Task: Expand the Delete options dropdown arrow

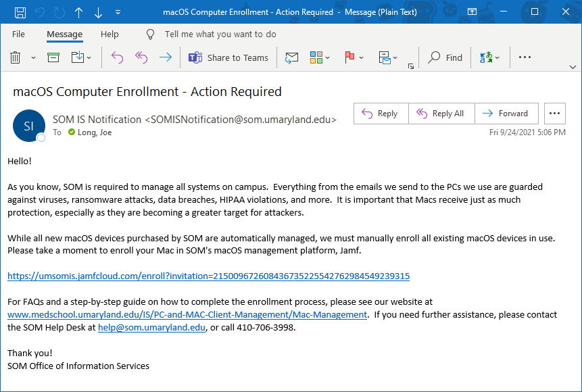Action: click(x=33, y=58)
